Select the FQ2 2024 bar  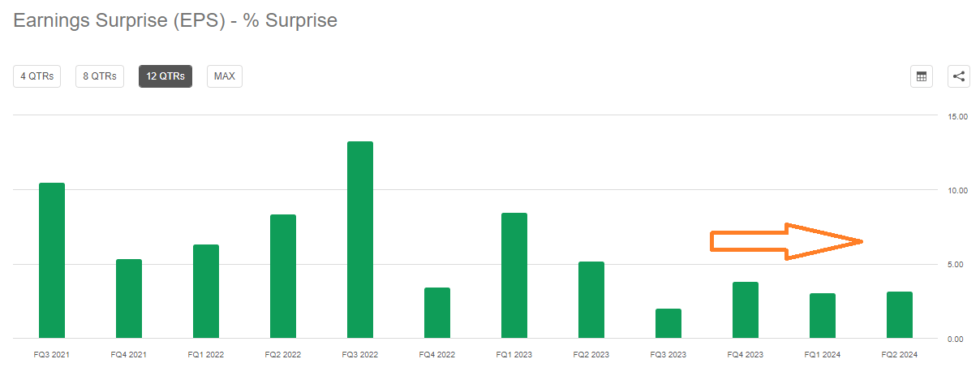coord(900,314)
